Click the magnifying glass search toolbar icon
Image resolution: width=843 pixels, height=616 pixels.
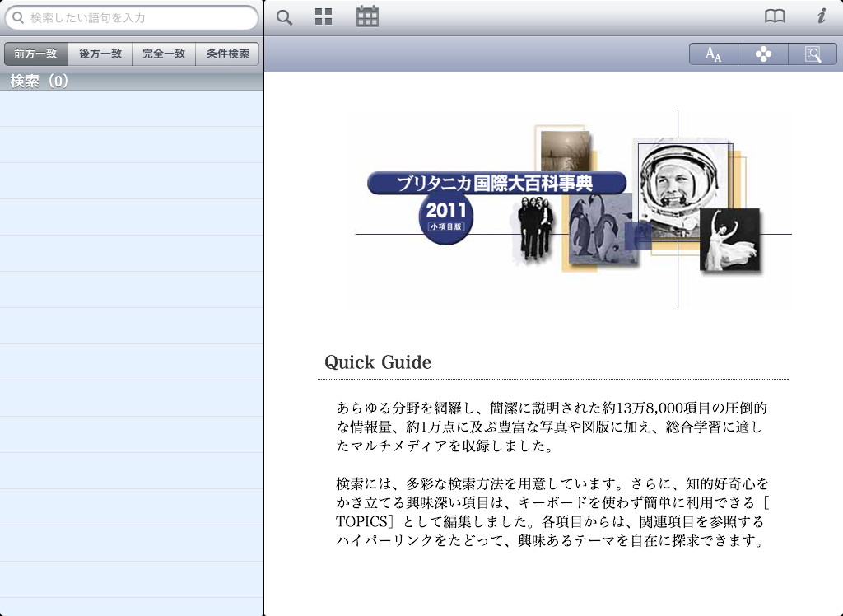click(x=284, y=17)
